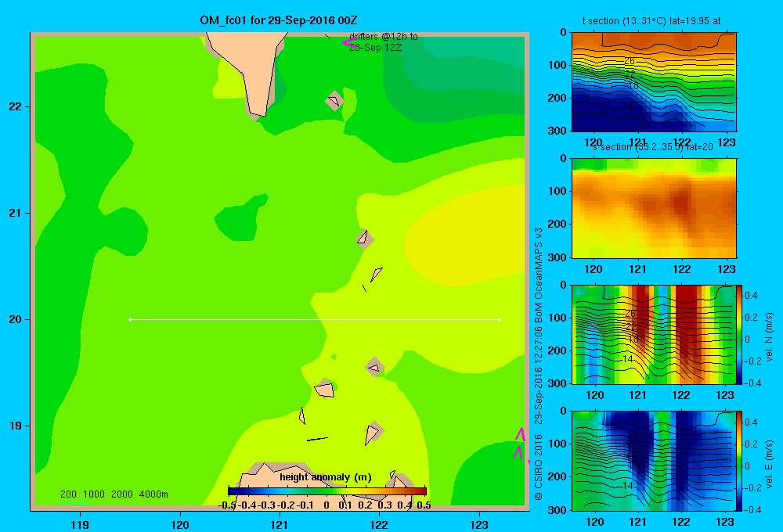Click the CSIRO BoM OceanMAPS v3 copyright text
Screen dimensions: 783x532
pyautogui.click(x=539, y=364)
